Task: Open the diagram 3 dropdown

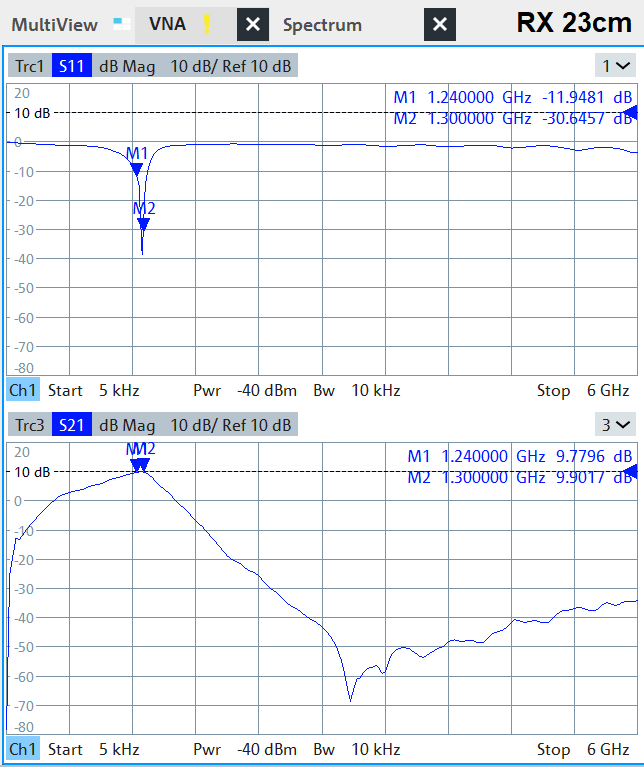Action: [x=615, y=425]
